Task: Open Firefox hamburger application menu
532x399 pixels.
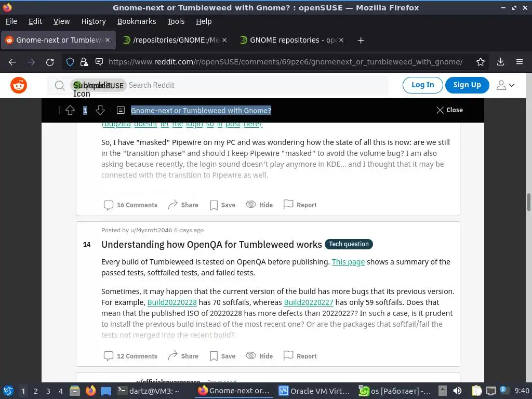Action: point(519,62)
